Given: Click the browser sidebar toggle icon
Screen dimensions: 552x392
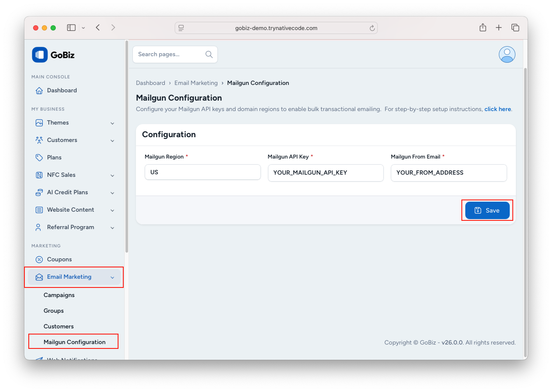Looking at the screenshot, I should (71, 27).
